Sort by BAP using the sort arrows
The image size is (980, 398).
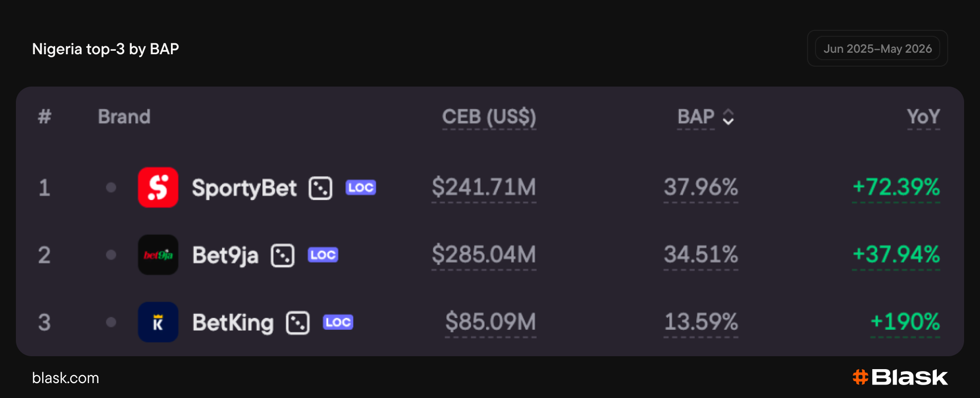click(729, 117)
